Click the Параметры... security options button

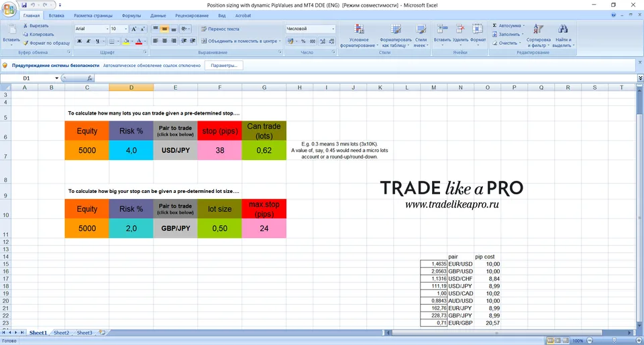click(x=224, y=65)
